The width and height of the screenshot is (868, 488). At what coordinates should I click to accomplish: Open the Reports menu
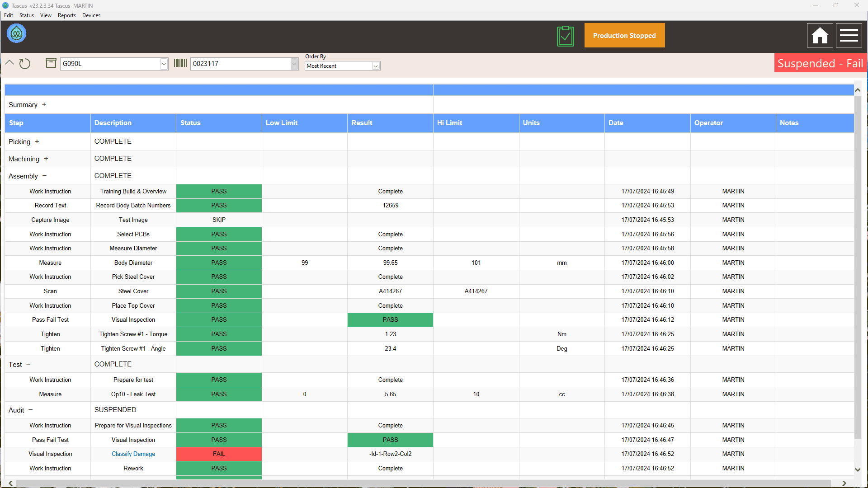[67, 15]
